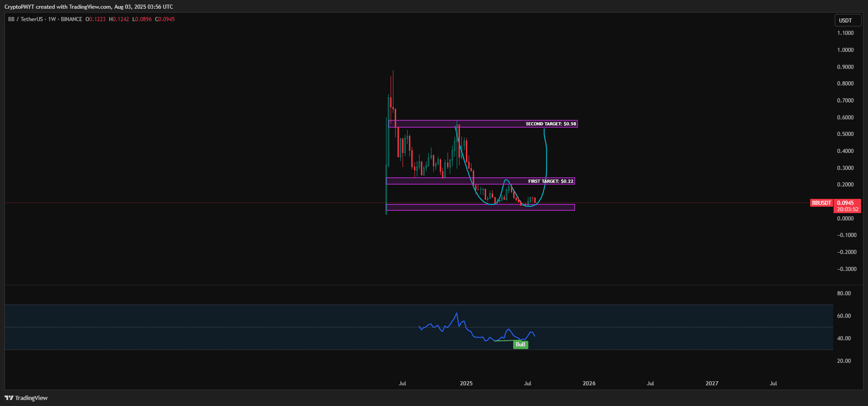The height and width of the screenshot is (406, 868).
Task: Click the 1W interval in chart legend
Action: pos(52,19)
